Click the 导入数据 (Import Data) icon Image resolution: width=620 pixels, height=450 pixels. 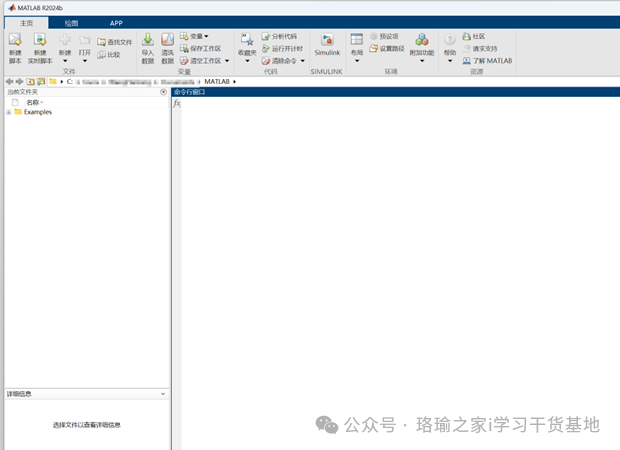147,40
